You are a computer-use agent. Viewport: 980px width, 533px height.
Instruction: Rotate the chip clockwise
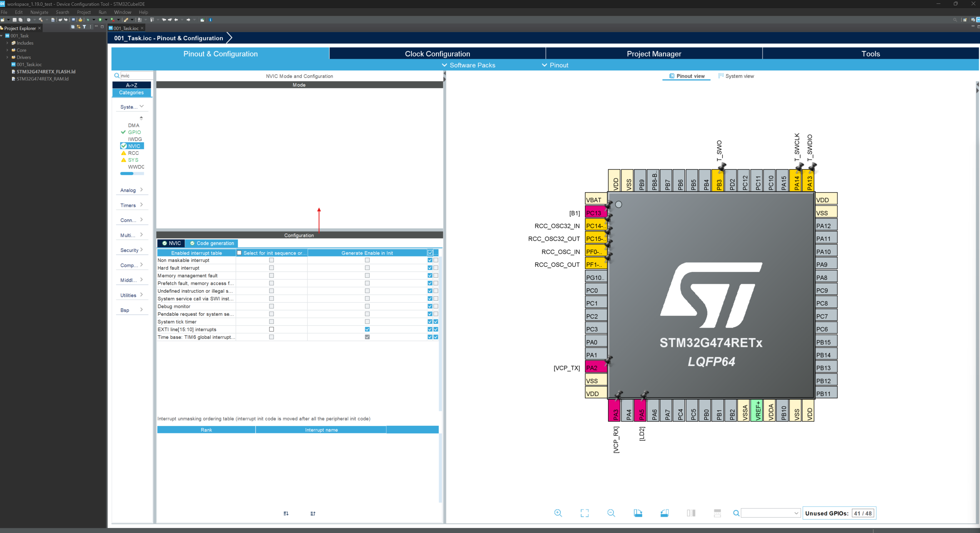click(638, 513)
